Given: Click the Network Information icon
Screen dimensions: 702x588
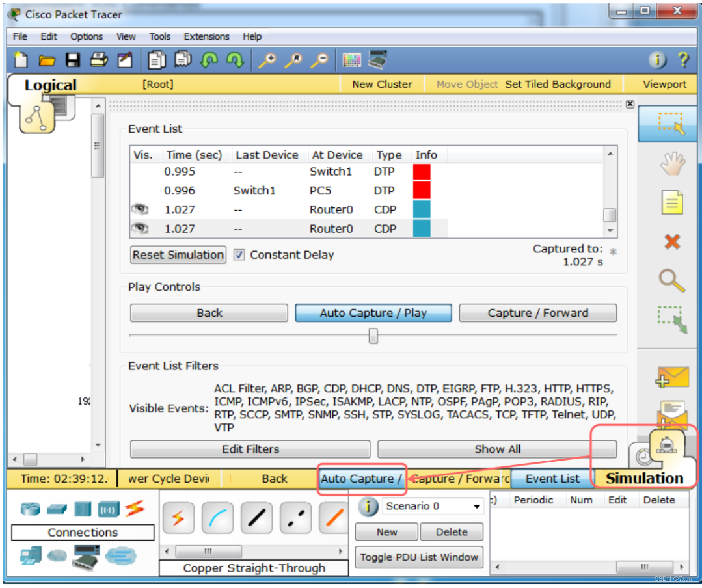Looking at the screenshot, I should coord(657,60).
